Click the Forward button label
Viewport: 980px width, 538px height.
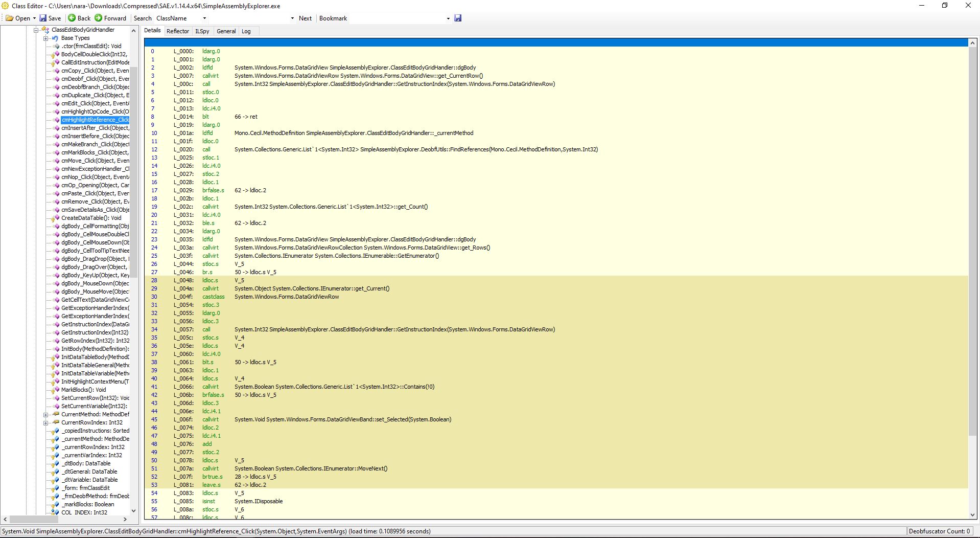click(115, 18)
